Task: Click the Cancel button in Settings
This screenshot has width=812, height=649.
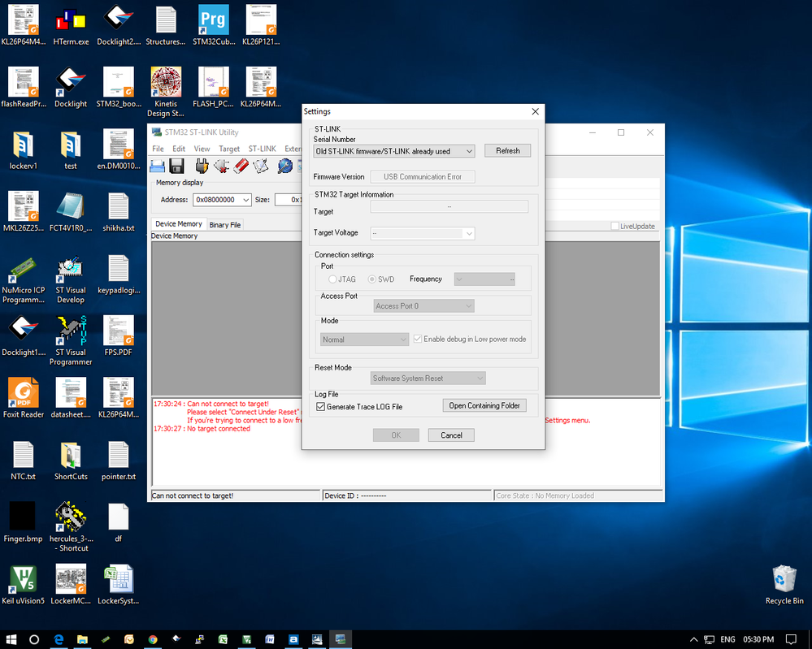Action: tap(451, 435)
